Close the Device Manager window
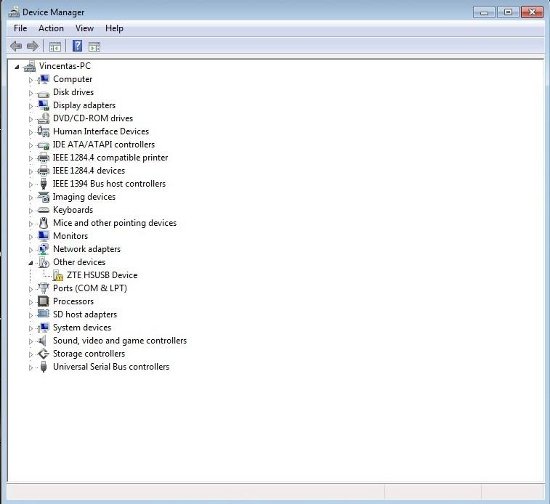The height and width of the screenshot is (504, 550). click(532, 12)
